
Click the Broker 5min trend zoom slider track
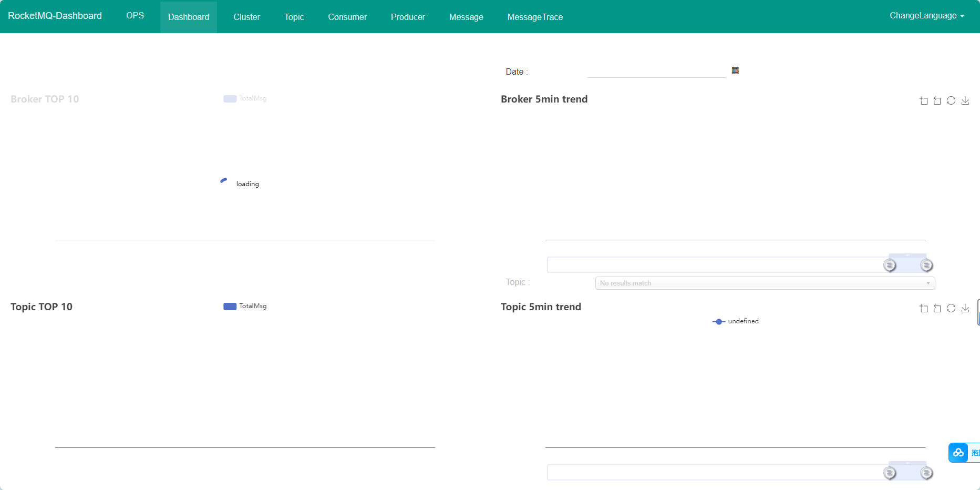click(736, 265)
